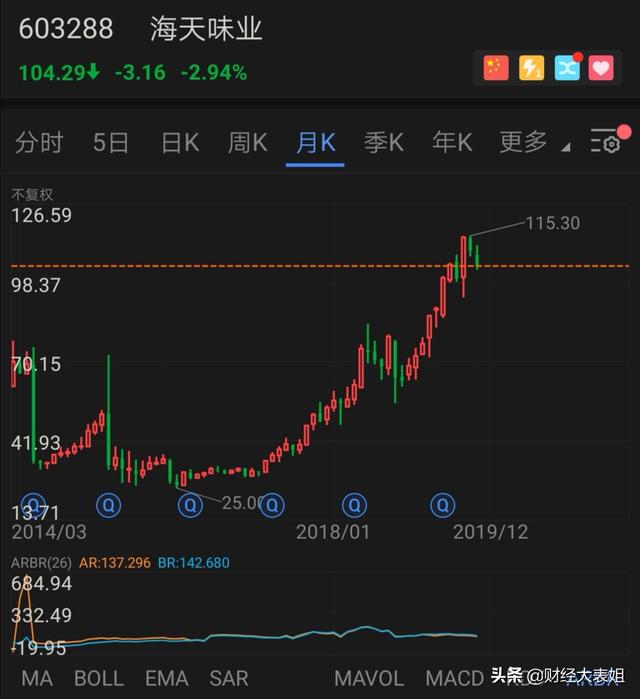
Task: Select the MACD indicator button
Action: click(454, 678)
